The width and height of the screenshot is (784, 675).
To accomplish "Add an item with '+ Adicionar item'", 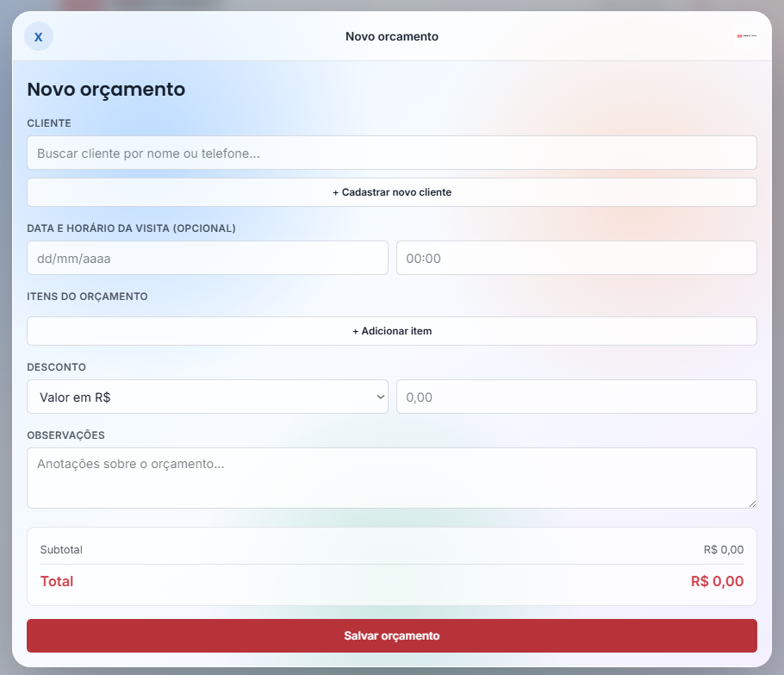I will 392,331.
